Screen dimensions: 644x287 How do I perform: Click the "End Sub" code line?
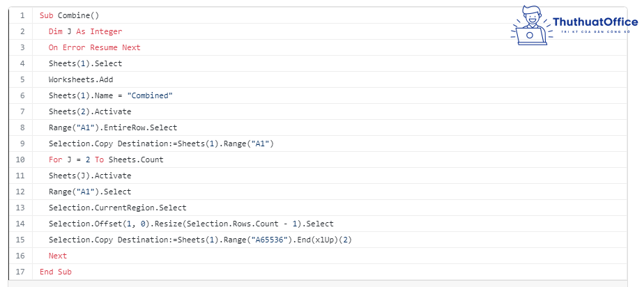coord(55,272)
